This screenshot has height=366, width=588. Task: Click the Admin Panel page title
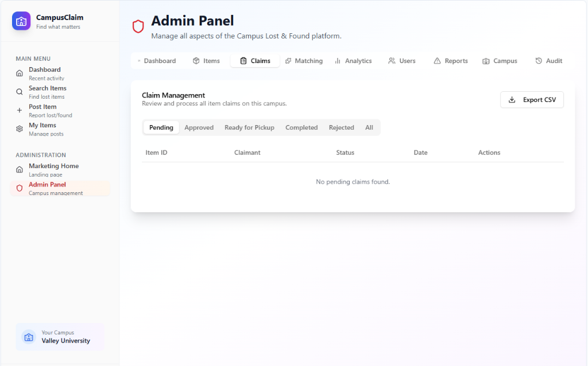point(192,21)
